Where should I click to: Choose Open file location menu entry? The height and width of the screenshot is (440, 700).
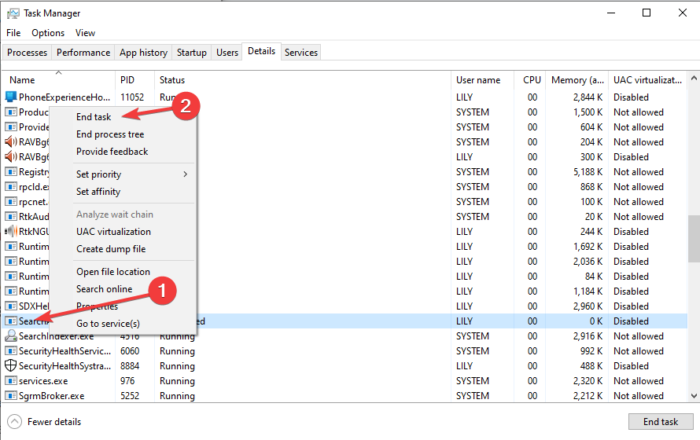113,271
